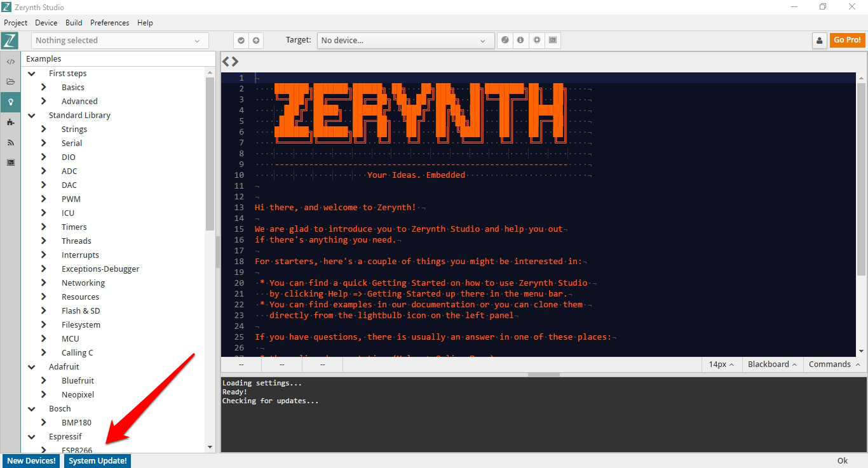Click the System Update! button
The height and width of the screenshot is (468, 868).
pyautogui.click(x=98, y=461)
